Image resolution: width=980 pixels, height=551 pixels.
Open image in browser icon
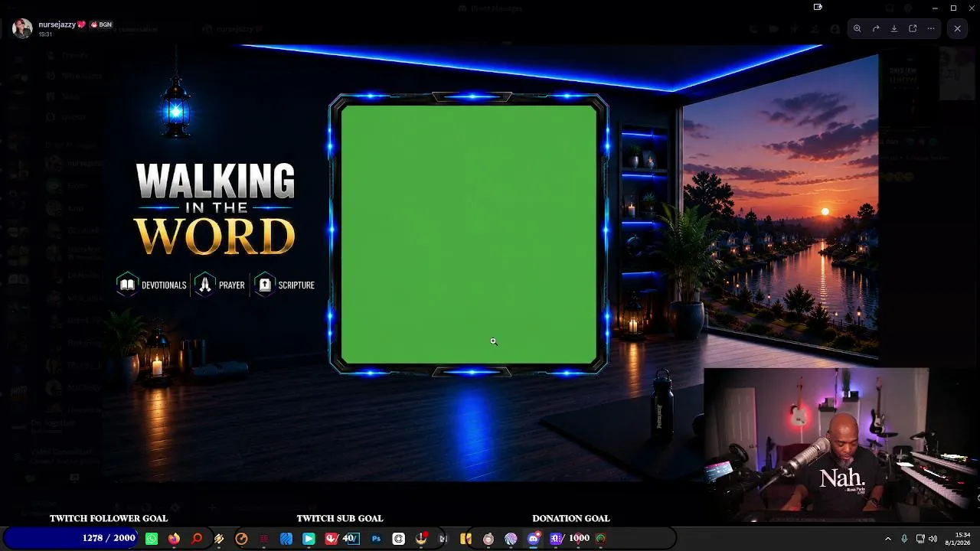click(x=913, y=28)
